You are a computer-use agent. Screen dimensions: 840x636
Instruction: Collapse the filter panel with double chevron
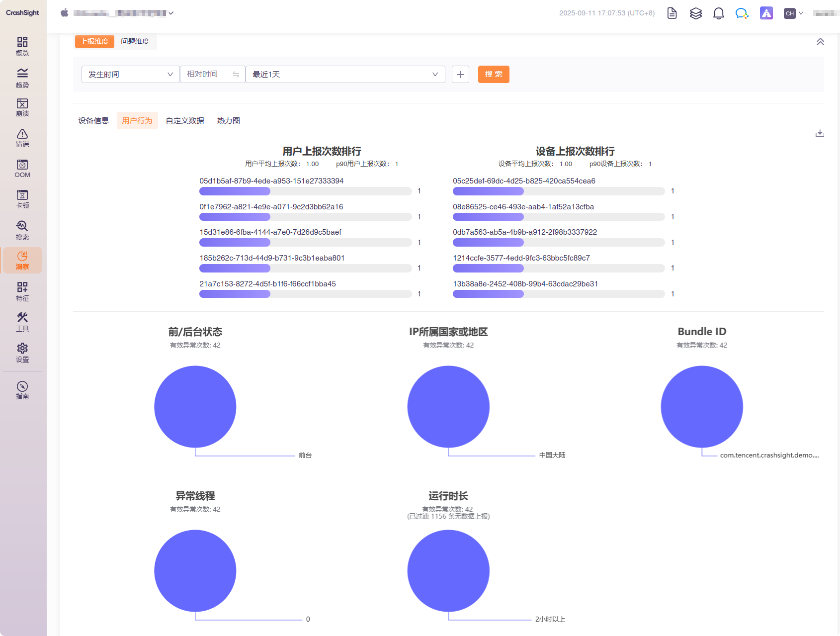tap(820, 42)
